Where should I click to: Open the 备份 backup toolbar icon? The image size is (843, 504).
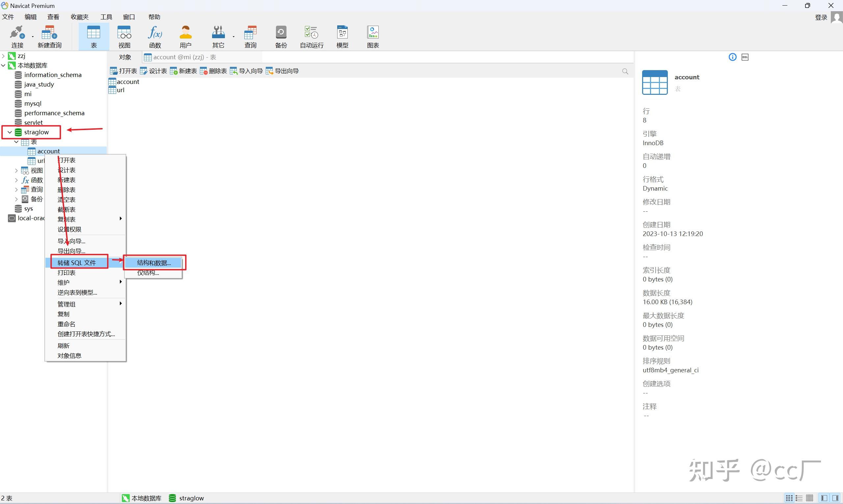point(281,36)
